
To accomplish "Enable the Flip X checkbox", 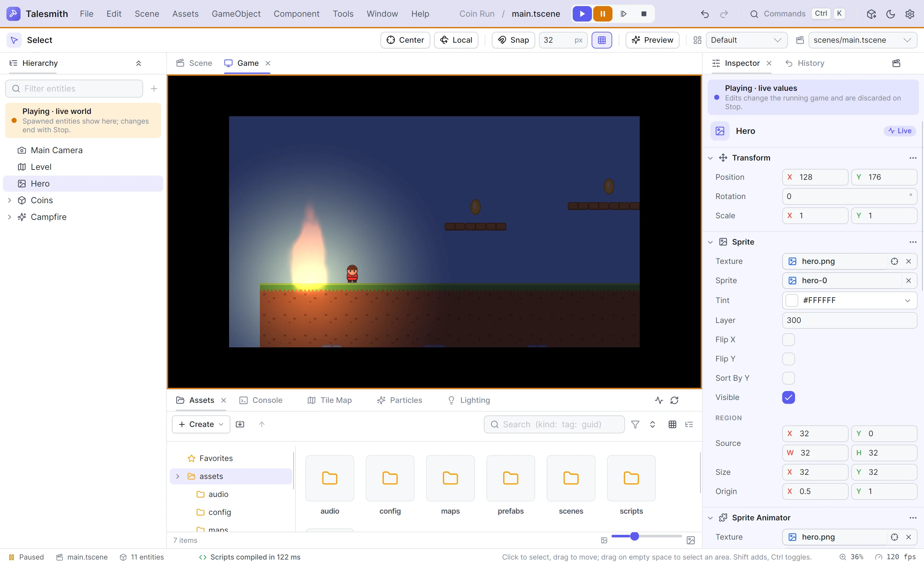I will coord(788,340).
